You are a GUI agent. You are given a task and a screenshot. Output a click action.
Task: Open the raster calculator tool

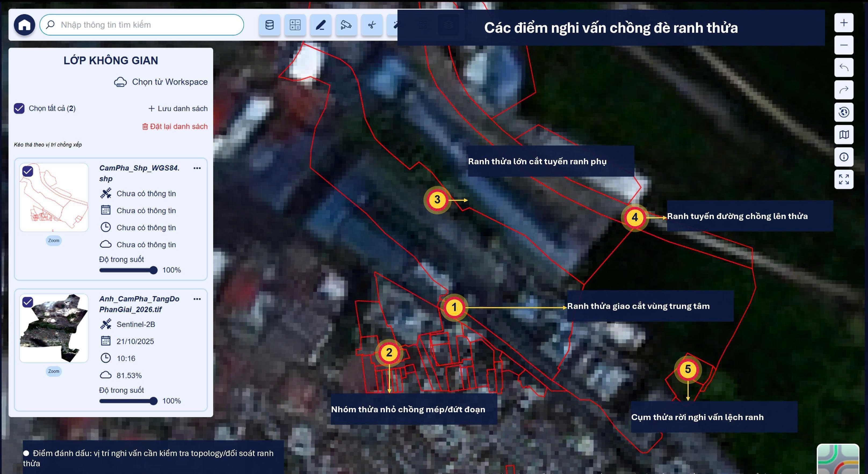point(295,25)
